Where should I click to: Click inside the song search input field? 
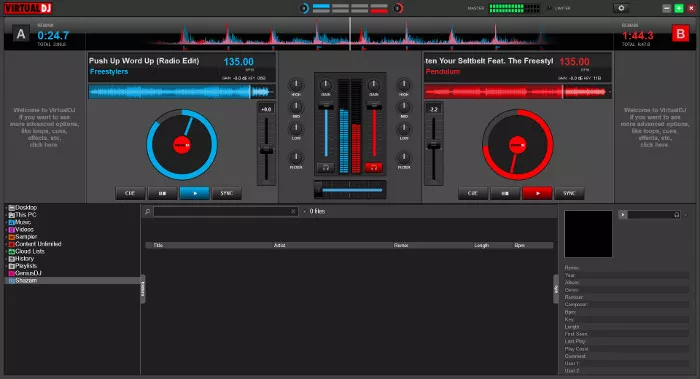tap(222, 212)
